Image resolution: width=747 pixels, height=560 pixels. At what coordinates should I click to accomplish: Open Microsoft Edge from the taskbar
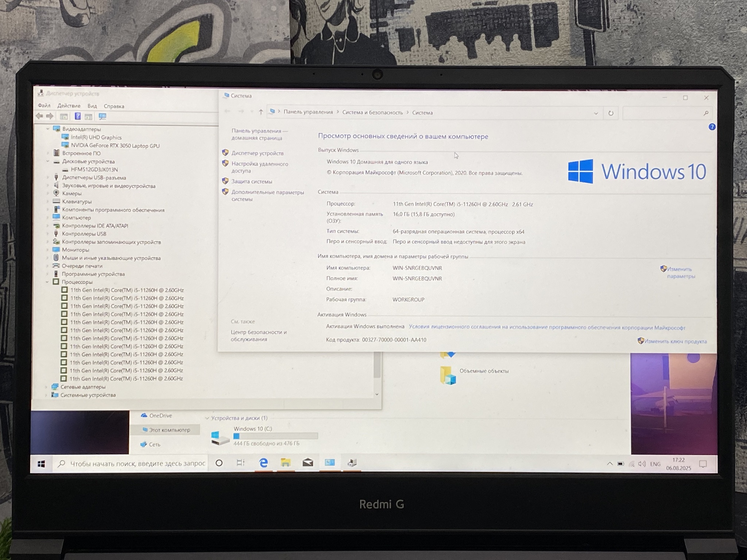click(263, 463)
